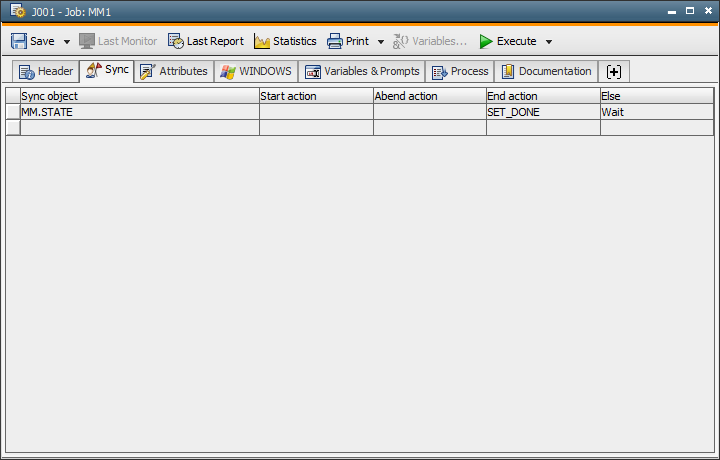Open the Documentation tab
The image size is (720, 460).
(546, 72)
